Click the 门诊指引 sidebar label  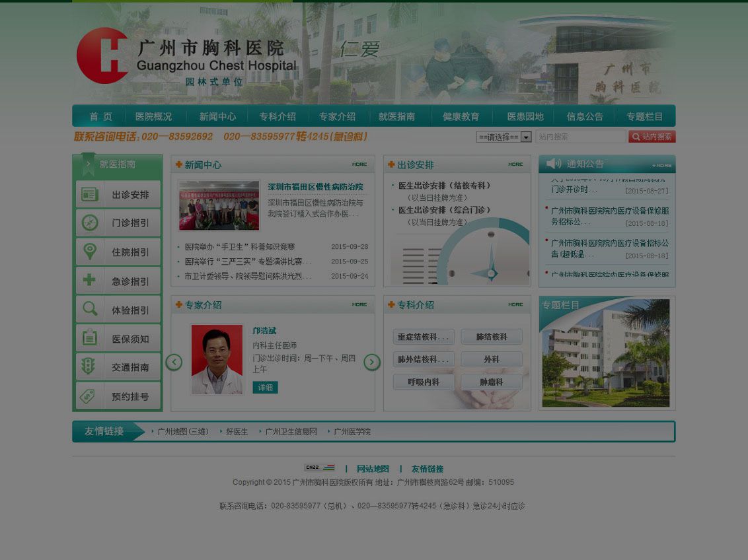(130, 223)
